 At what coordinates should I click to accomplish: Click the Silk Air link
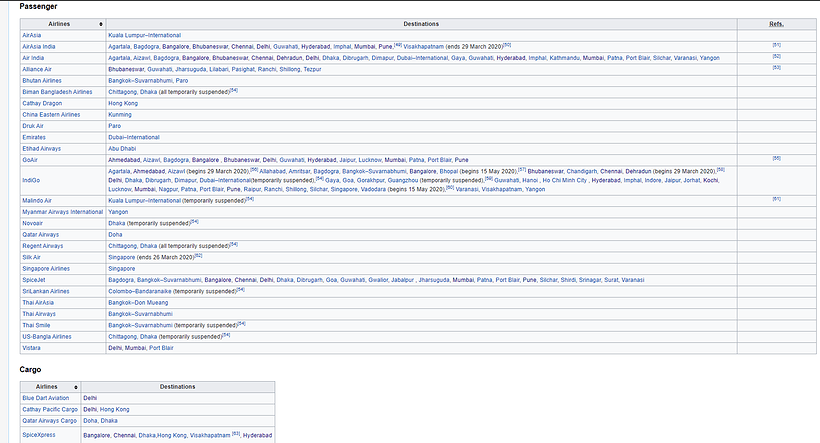pos(31,258)
